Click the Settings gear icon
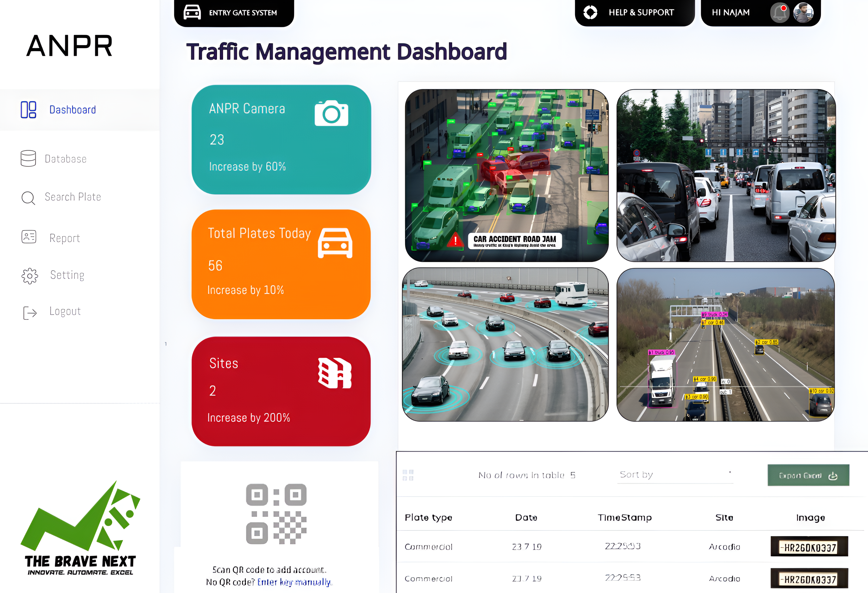Screen dimensions: 868x593 click(28, 275)
